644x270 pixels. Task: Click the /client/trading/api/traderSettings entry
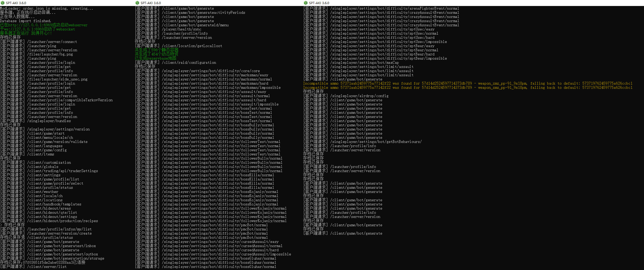pyautogui.click(x=63, y=171)
